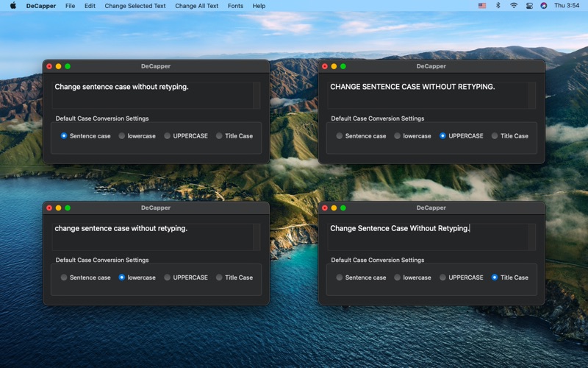Zoom the top-right DeCapper window
Screen dimensions: 588x368
[x=343, y=66]
